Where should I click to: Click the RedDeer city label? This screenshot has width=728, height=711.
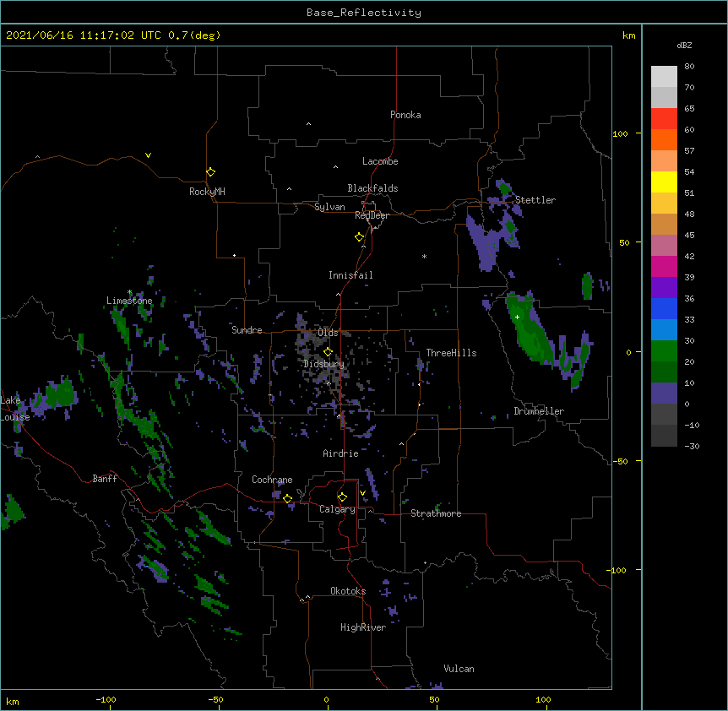tap(372, 215)
